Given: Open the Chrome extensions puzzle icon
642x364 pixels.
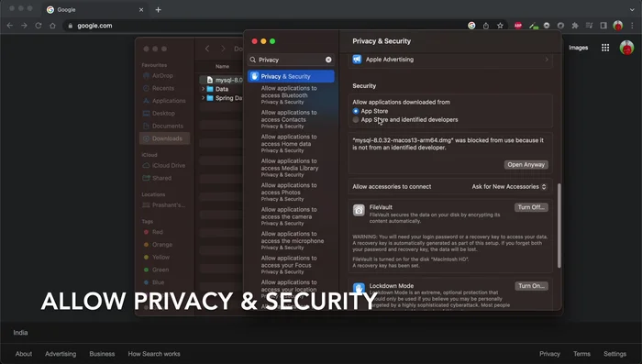Looking at the screenshot, I should (x=575, y=26).
